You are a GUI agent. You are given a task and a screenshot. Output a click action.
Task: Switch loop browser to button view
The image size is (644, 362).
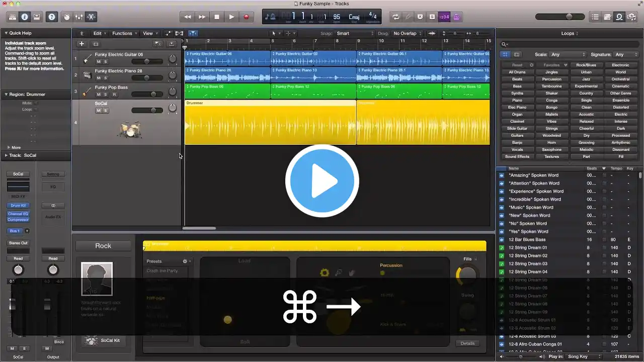pos(505,54)
